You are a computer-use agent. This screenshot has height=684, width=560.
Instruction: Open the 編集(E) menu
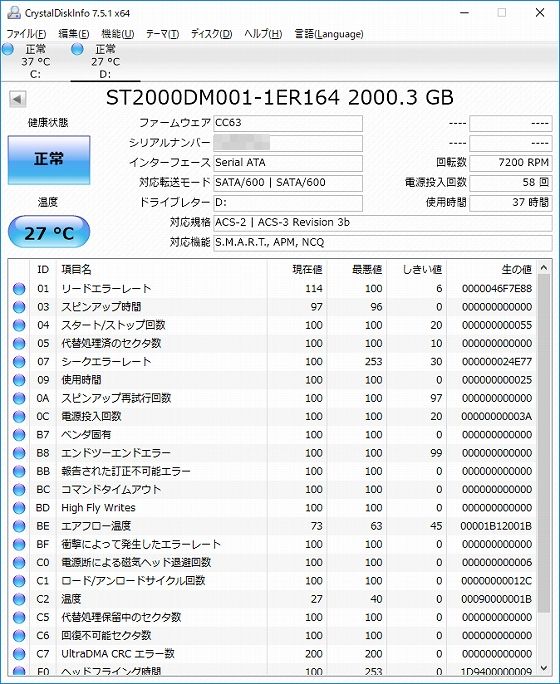(74, 34)
